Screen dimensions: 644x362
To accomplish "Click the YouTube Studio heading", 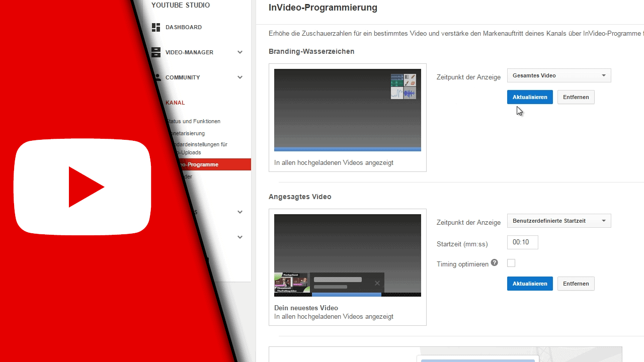I will (181, 5).
